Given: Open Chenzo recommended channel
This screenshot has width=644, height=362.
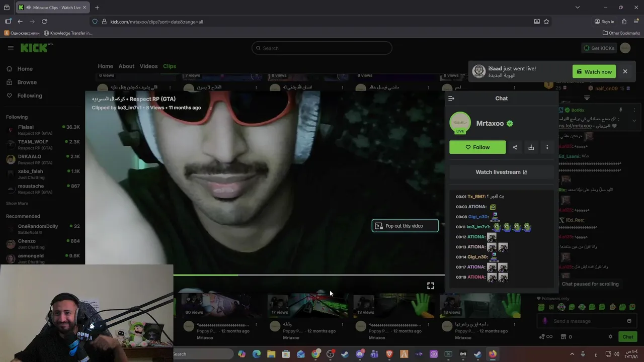Looking at the screenshot, I should point(43,244).
